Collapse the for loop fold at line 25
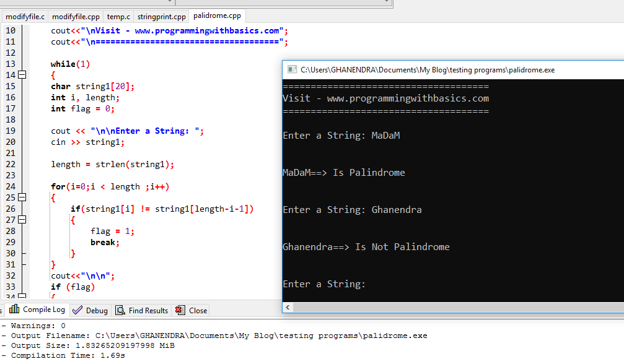 click(x=20, y=197)
